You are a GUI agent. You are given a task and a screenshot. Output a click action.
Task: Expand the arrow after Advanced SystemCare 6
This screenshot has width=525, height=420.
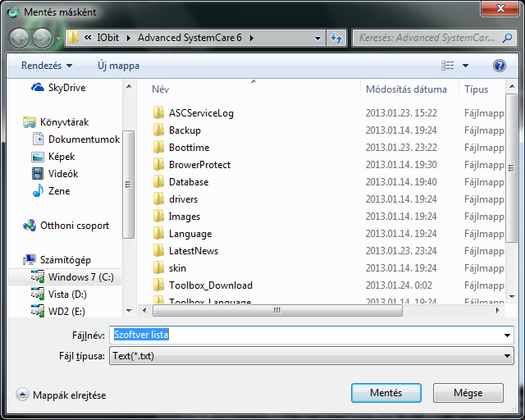point(252,38)
